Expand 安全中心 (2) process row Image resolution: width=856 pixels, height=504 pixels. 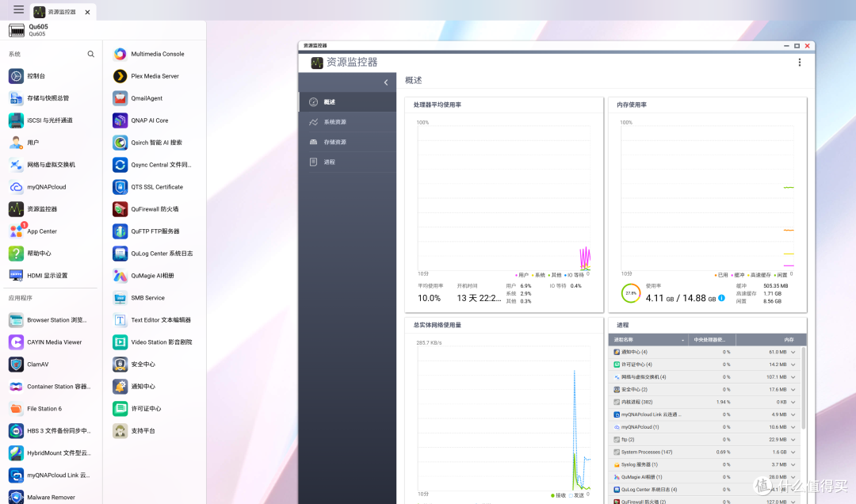click(x=793, y=390)
